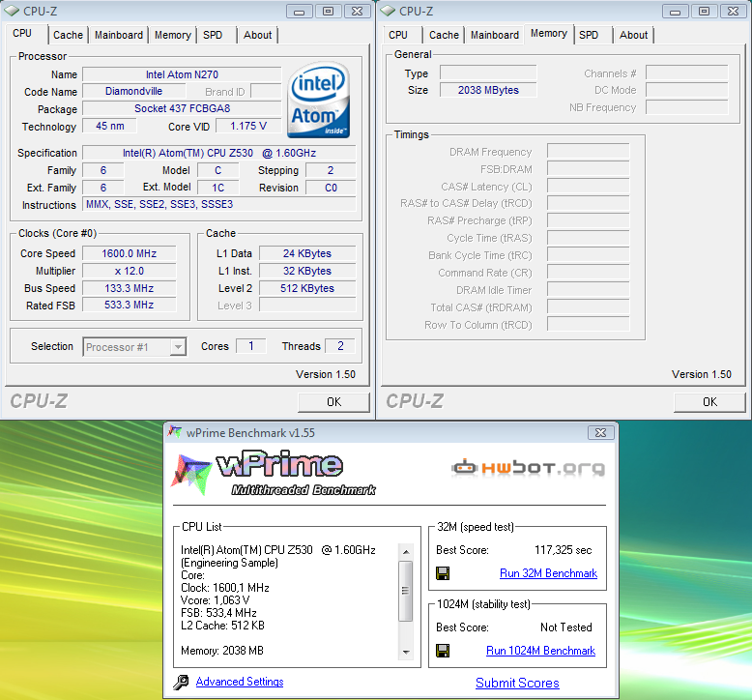Open Mainboard tab in right CPU-Z window
752x700 pixels.
coord(495,35)
